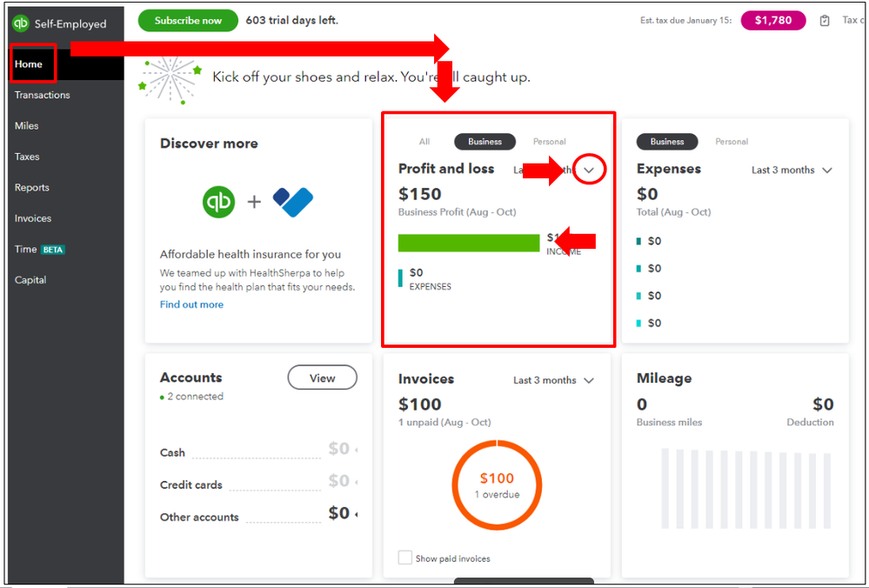Screen dimensions: 869x588
Task: Click the teal expenses bar marker
Action: pos(400,277)
